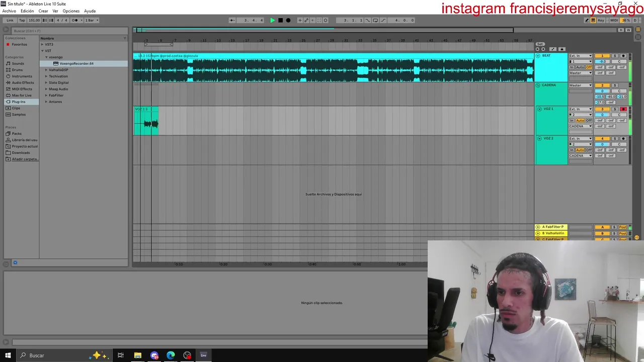This screenshot has width=644, height=362.
Task: Go to previous locator arrow
Action: (x=537, y=49)
